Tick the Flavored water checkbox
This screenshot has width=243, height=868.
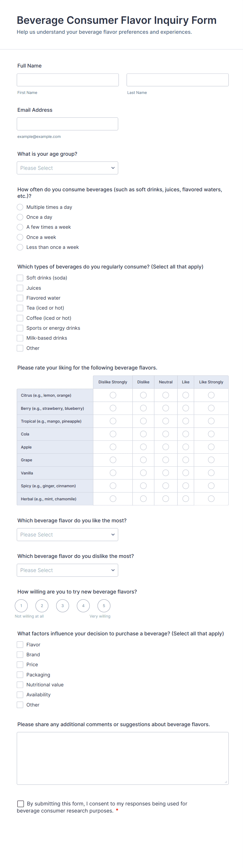click(20, 298)
